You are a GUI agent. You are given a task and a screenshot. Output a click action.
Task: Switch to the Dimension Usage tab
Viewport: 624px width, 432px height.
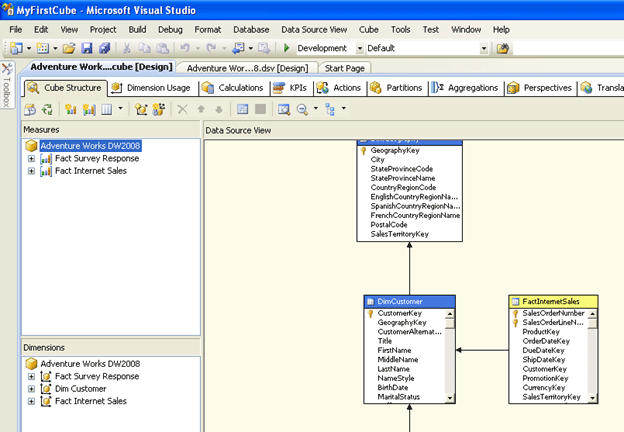click(x=151, y=88)
